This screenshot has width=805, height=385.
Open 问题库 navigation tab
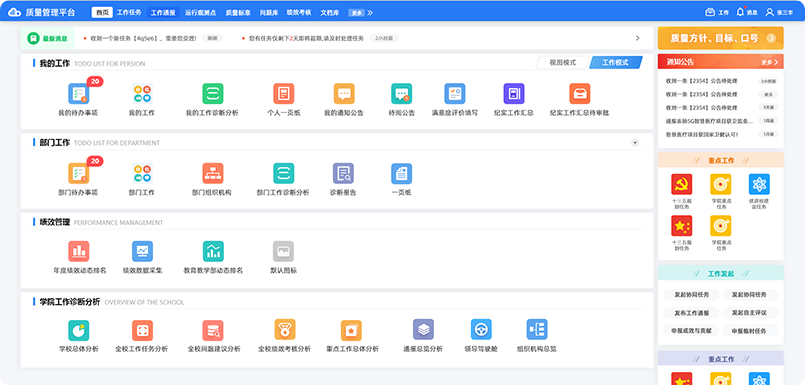pos(269,12)
